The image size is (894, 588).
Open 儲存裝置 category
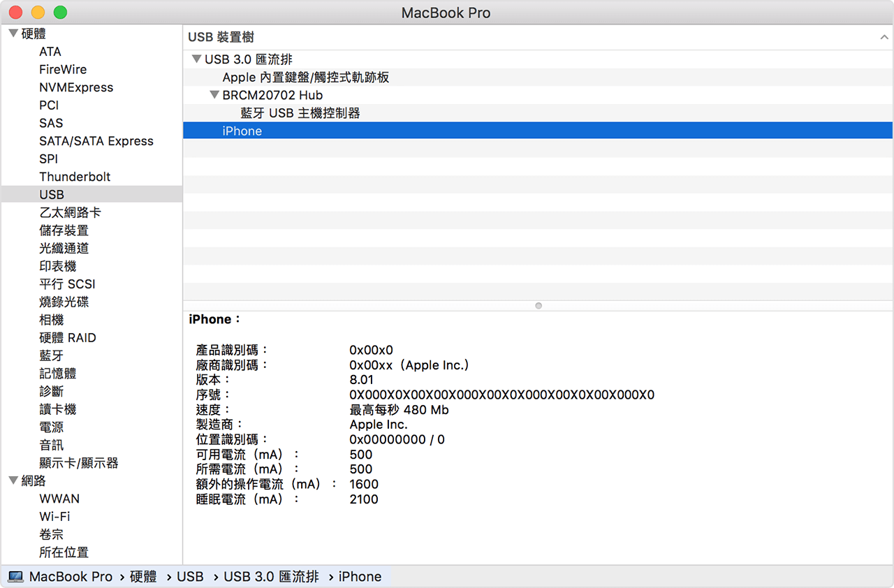[x=64, y=230]
